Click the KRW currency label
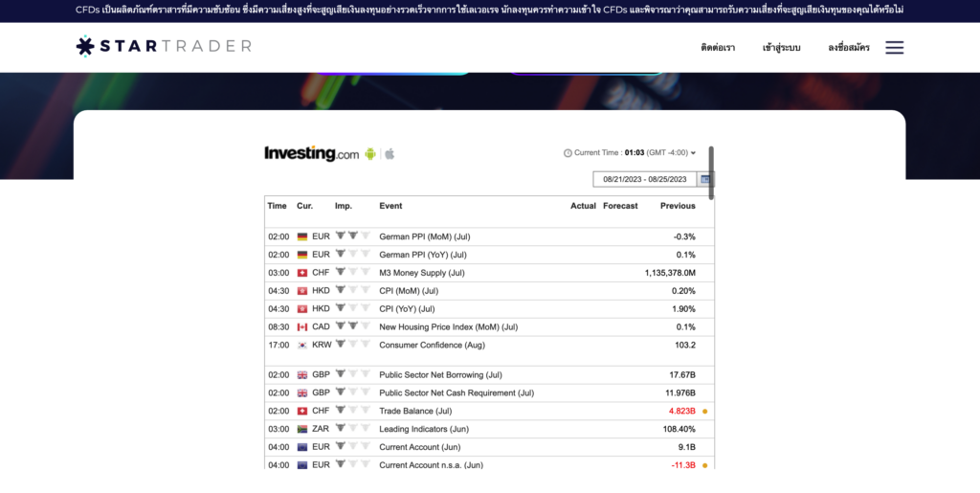 pyautogui.click(x=322, y=346)
